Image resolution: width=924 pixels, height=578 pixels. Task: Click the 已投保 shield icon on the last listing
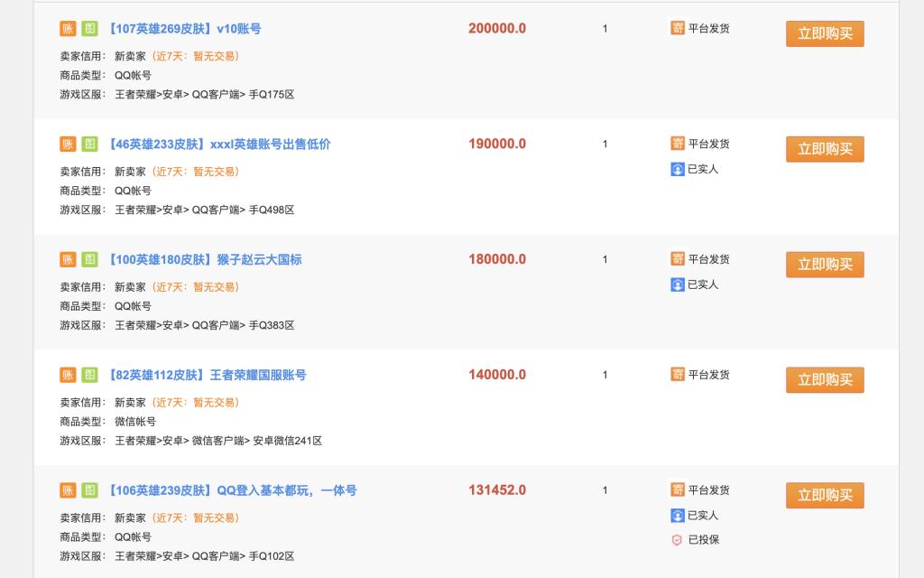tap(677, 540)
